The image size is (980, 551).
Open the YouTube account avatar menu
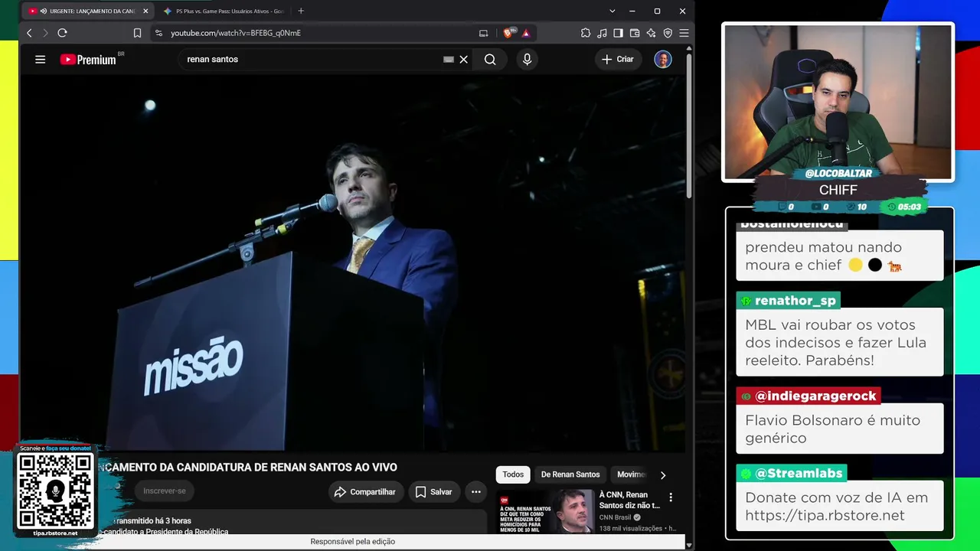click(663, 59)
